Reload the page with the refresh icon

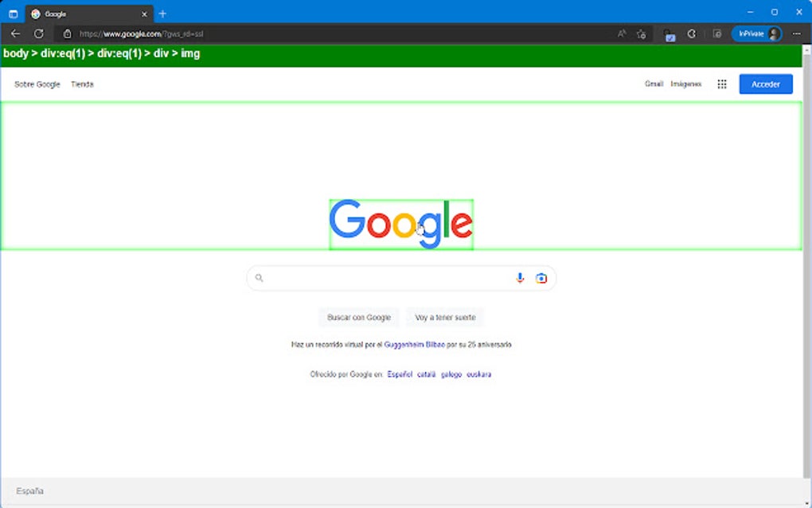(x=38, y=33)
